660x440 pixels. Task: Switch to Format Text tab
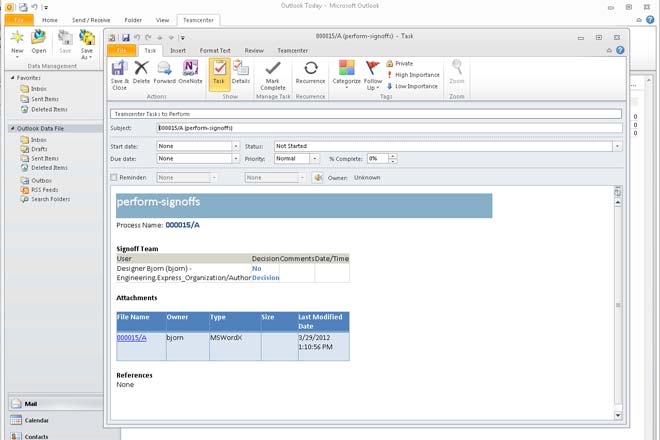215,51
